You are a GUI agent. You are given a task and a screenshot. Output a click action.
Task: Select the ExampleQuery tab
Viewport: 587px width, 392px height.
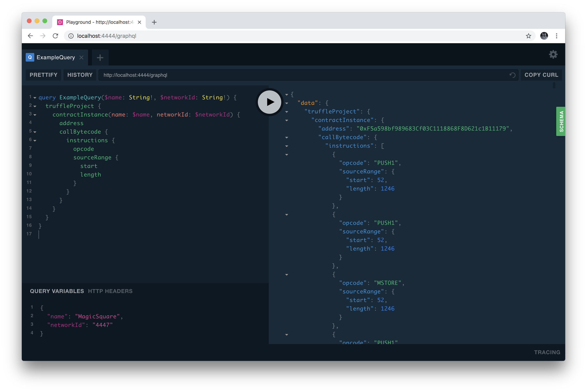[x=56, y=57]
